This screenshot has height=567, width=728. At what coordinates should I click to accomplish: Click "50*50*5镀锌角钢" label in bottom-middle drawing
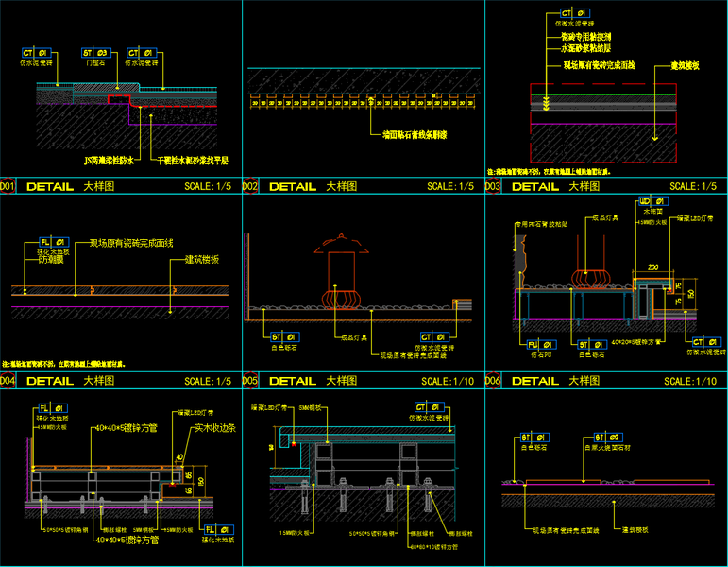point(372,534)
